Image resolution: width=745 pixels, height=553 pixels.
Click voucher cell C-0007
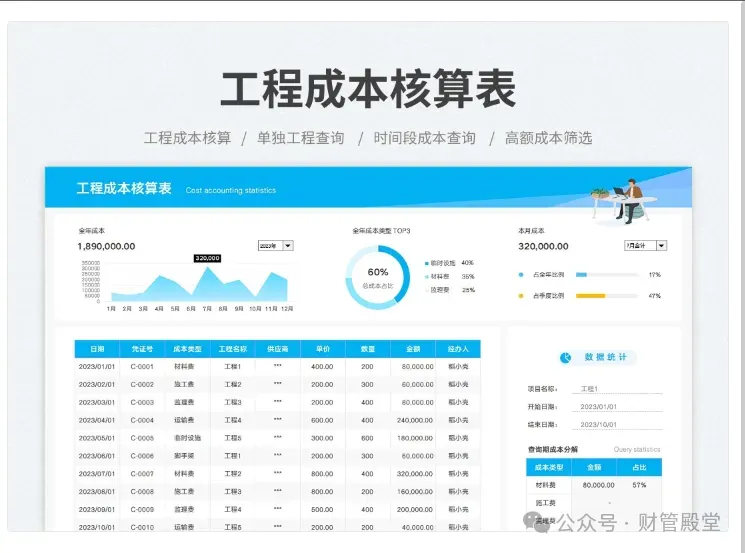point(142,474)
